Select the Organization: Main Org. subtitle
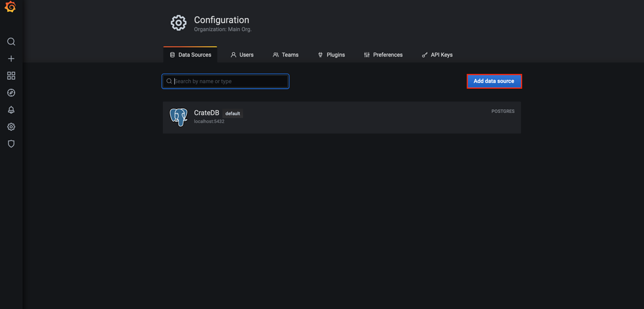This screenshot has width=644, height=309. [223, 29]
